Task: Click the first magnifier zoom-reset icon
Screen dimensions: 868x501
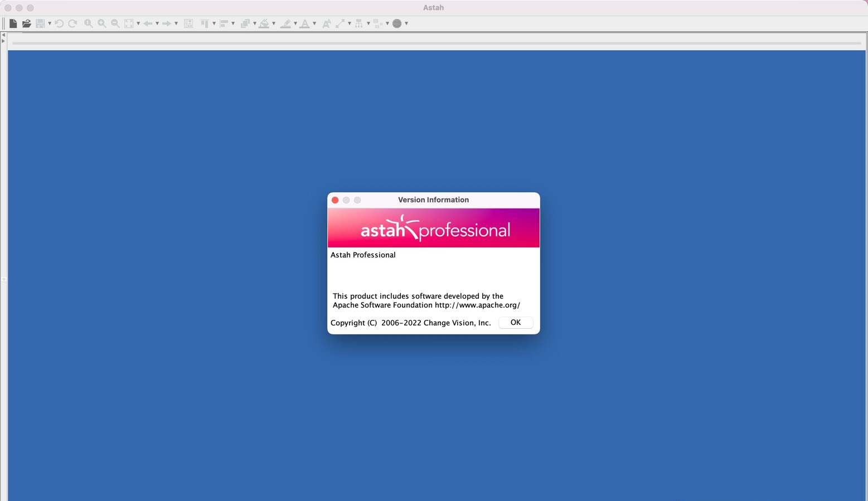Action: click(x=89, y=23)
